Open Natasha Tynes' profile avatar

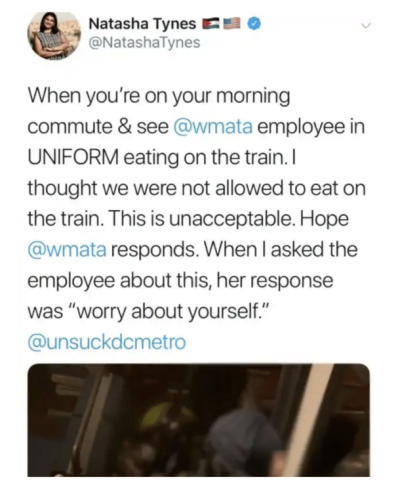54,36
